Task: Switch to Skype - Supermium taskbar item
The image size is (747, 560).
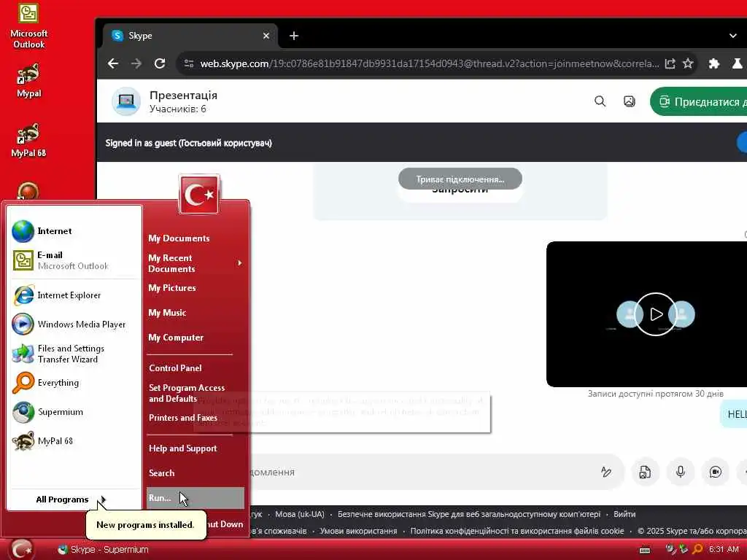Action: tap(102, 550)
